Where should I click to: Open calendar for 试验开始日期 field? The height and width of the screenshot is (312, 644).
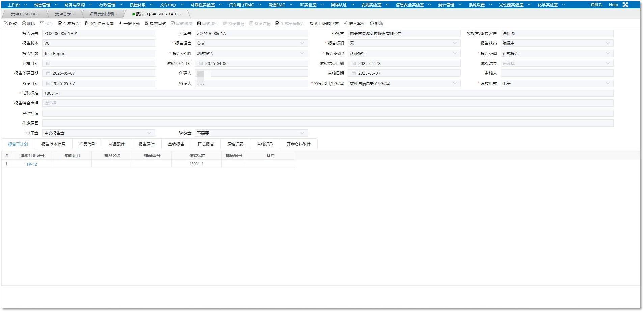[201, 63]
